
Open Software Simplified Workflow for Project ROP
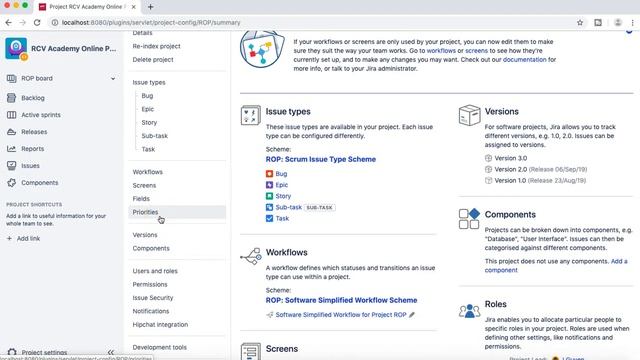tap(341, 315)
